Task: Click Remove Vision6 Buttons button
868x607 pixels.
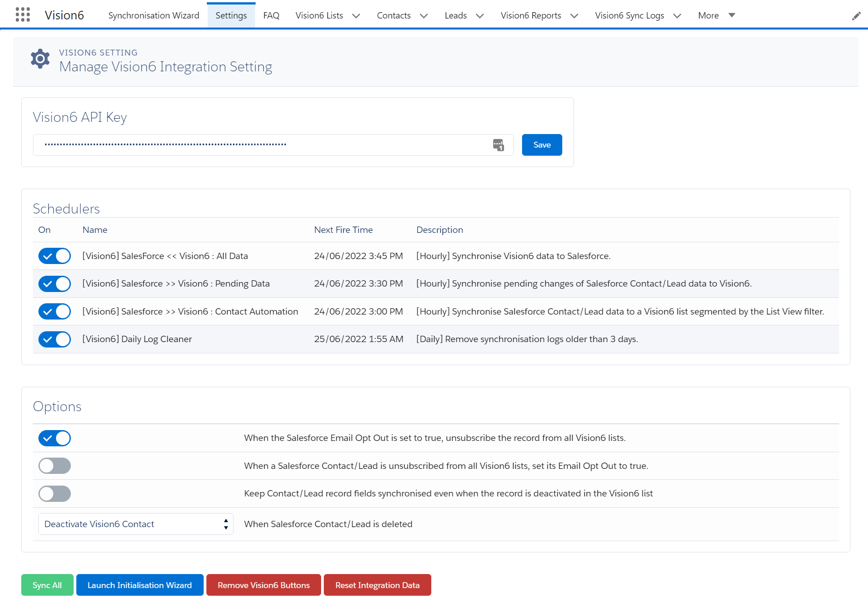Action: 264,585
